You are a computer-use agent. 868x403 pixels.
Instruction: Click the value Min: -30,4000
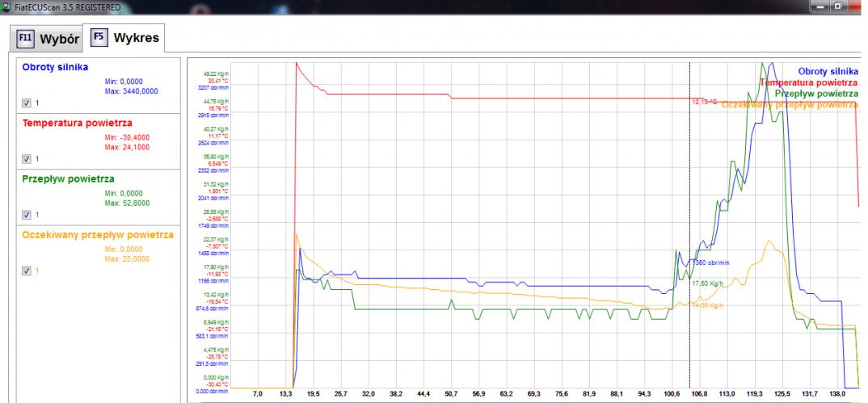point(127,137)
